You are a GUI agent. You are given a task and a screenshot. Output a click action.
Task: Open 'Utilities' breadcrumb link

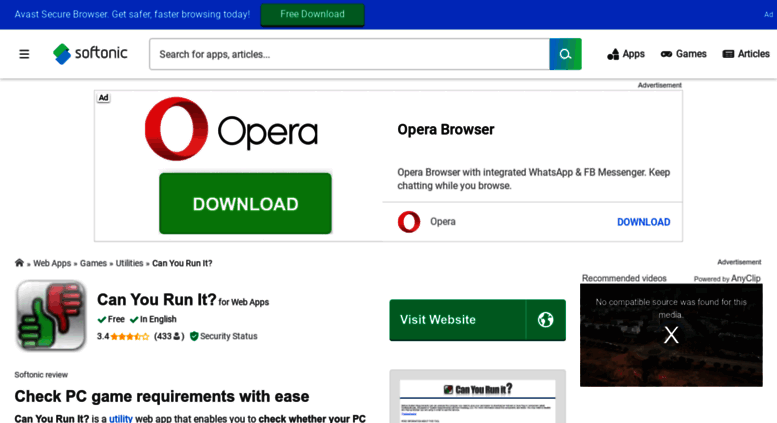[x=129, y=264]
